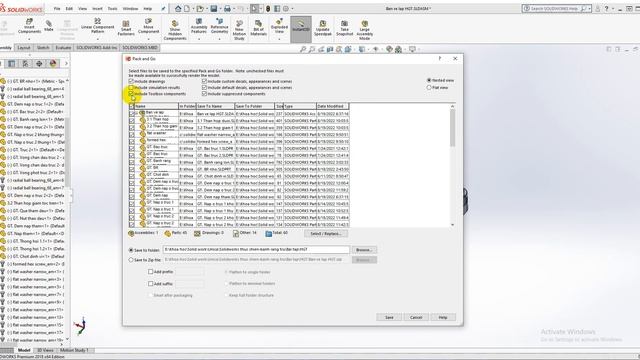Toggle Include default decals, appearances and scenes

pos(204,87)
